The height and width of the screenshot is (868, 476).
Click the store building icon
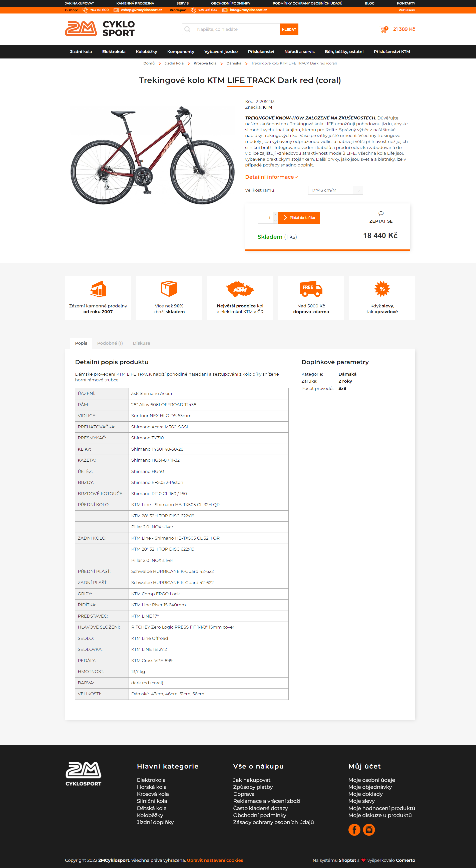(x=98, y=289)
